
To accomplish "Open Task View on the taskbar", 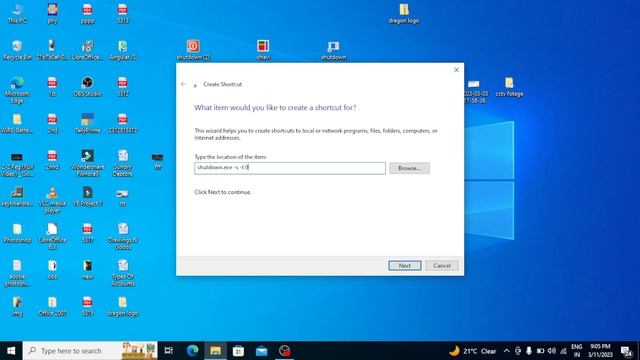I will coord(168,351).
